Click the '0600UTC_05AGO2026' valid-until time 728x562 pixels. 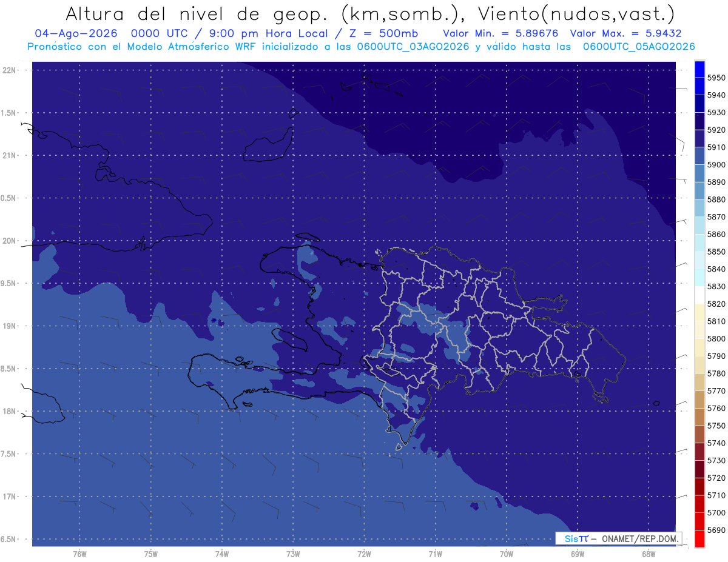638,47
